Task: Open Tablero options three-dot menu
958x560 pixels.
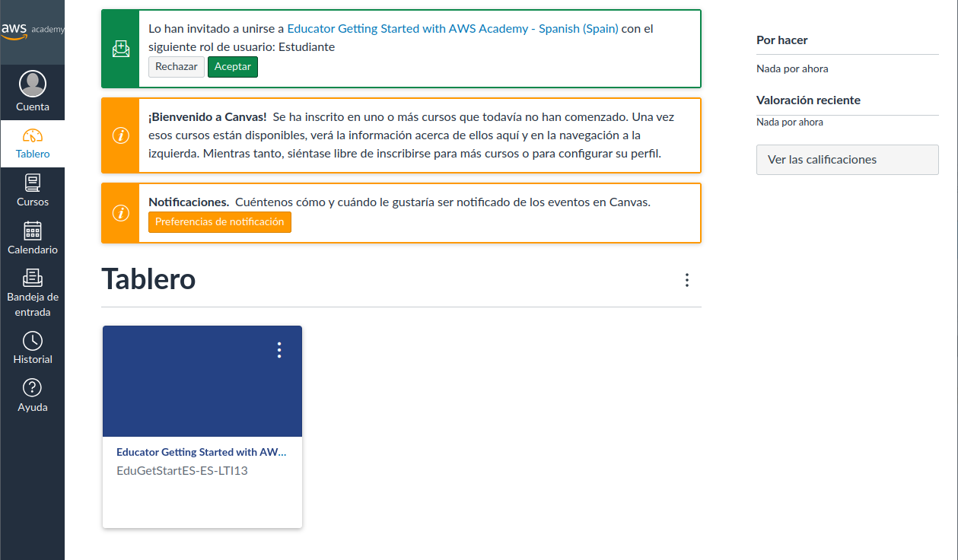Action: point(686,280)
